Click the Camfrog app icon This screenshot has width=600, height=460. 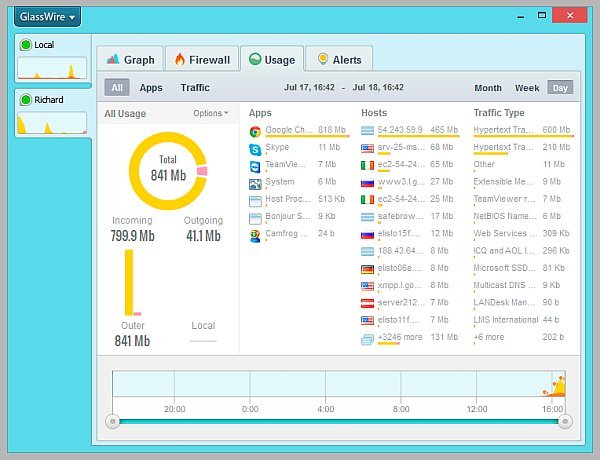tap(255, 236)
